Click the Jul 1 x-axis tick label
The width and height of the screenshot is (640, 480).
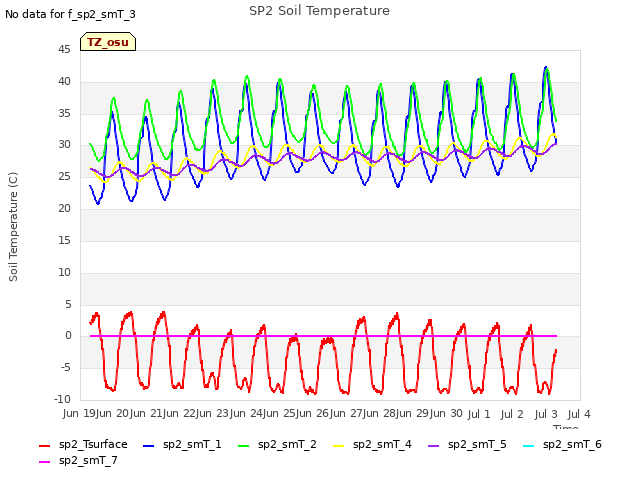point(479,414)
